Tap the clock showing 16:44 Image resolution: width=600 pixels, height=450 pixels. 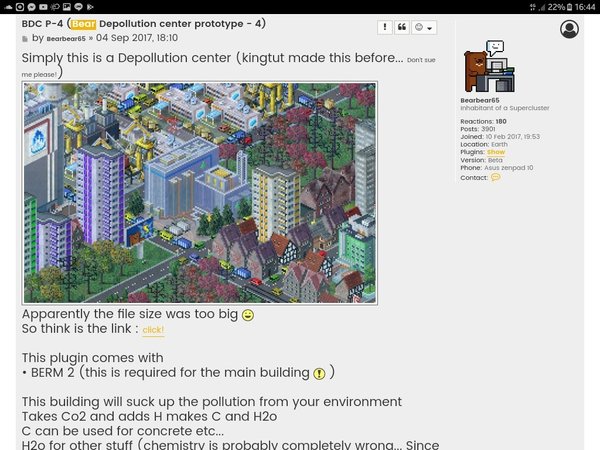pyautogui.click(x=585, y=7)
